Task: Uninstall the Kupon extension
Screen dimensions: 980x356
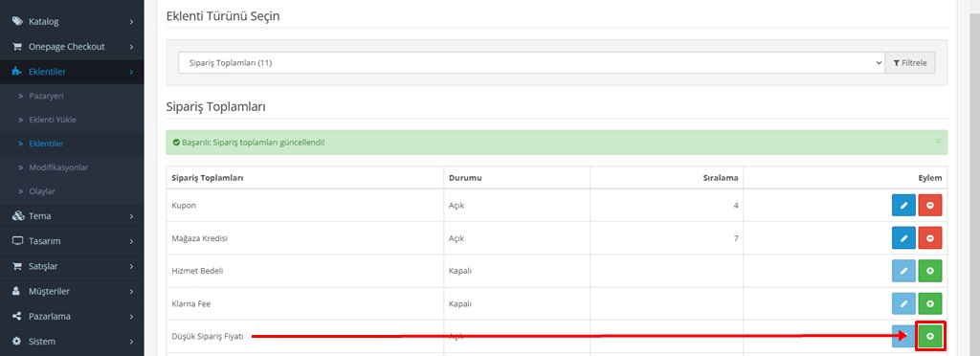Action: (x=930, y=205)
